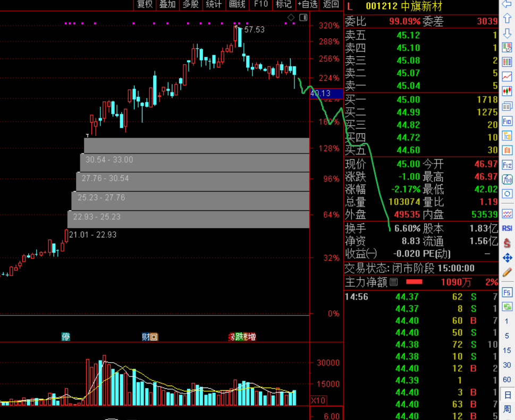Viewport: 515px width, 420px height.
Task: Click the 停 suspension marker on chart
Action: point(66,337)
